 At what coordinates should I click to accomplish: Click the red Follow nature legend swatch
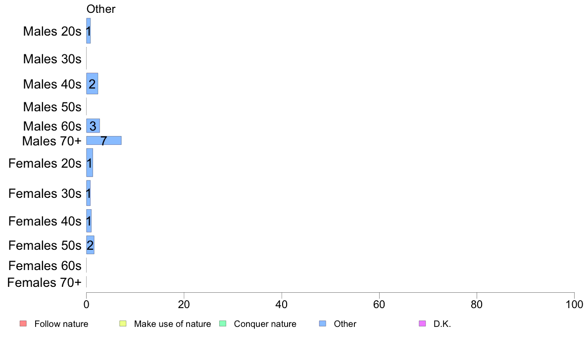[x=23, y=323]
